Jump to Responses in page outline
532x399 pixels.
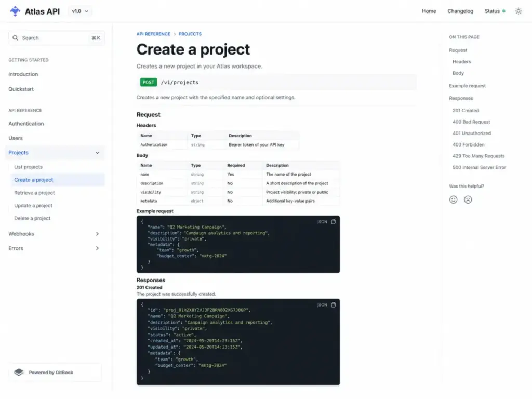click(x=461, y=98)
